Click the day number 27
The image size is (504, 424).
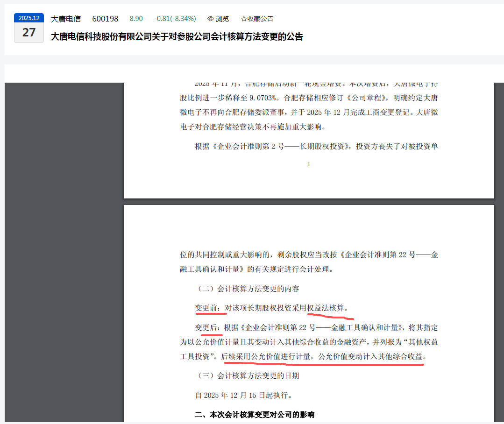(29, 32)
